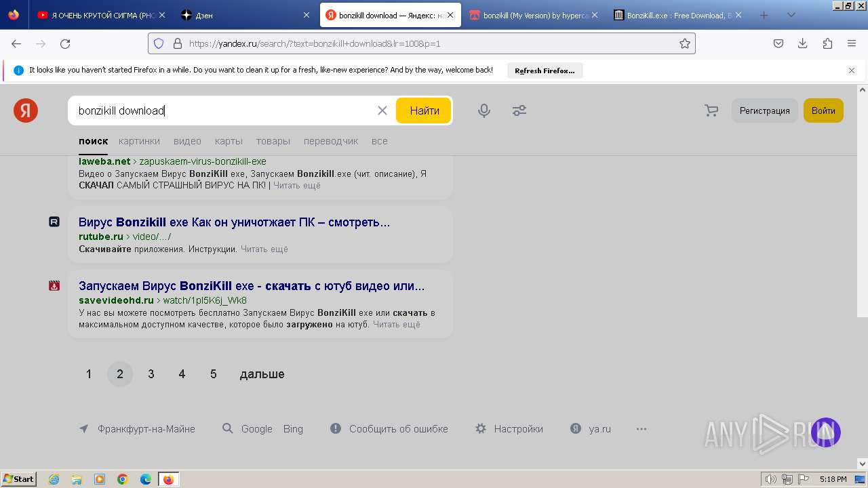Go to results page 1
868x488 pixels.
tap(88, 374)
